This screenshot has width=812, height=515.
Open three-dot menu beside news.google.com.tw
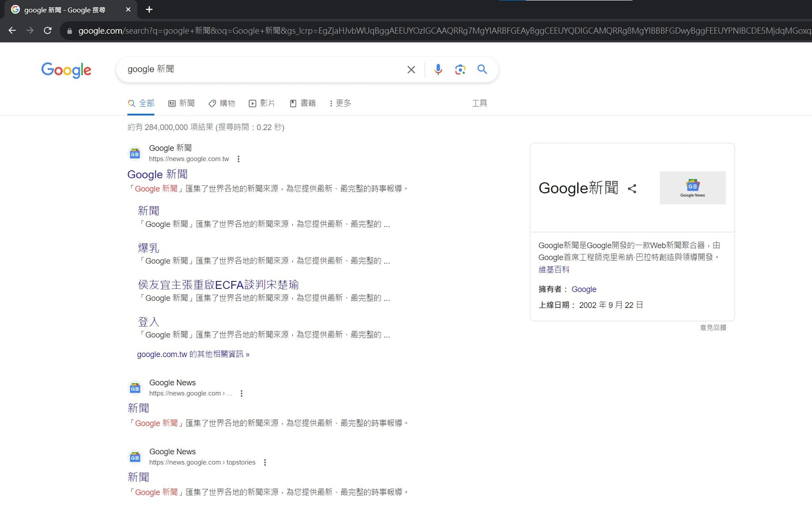239,159
